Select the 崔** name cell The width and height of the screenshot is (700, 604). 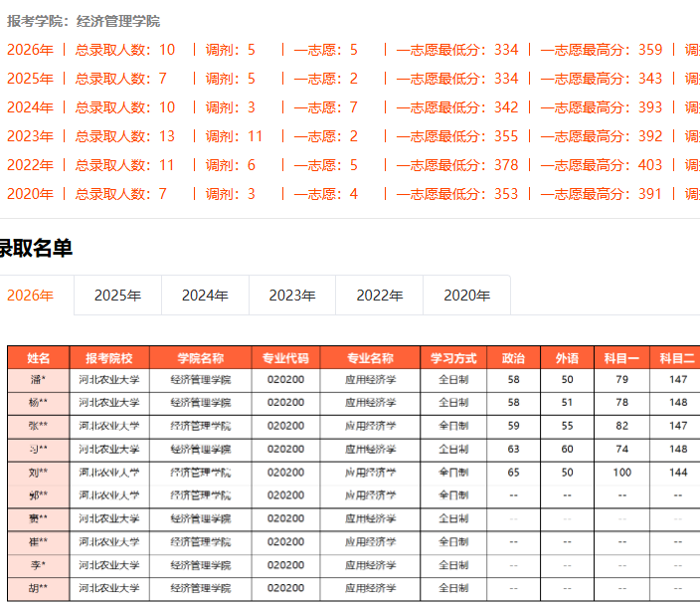tap(39, 542)
